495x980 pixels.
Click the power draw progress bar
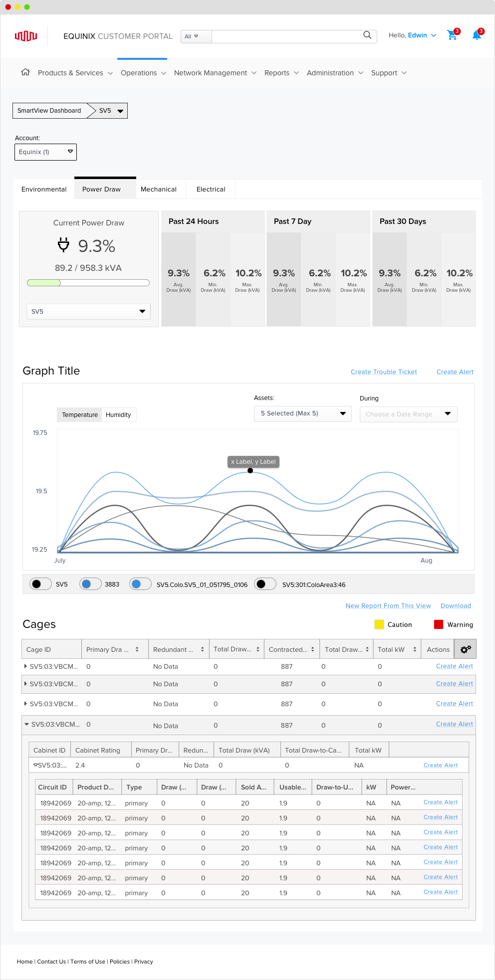(88, 283)
